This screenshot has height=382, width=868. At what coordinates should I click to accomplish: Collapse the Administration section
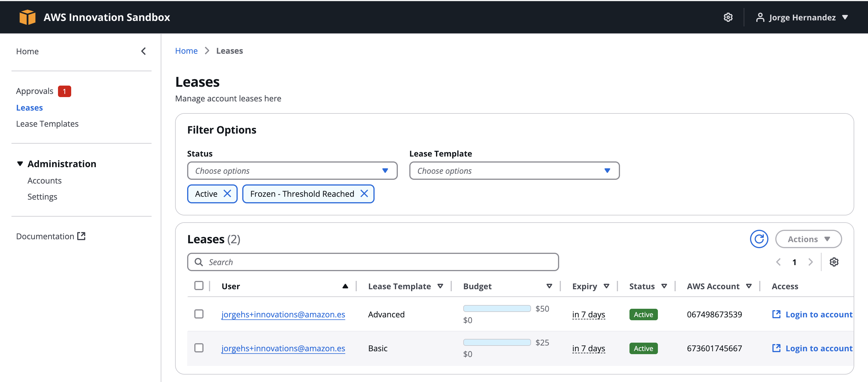point(20,164)
